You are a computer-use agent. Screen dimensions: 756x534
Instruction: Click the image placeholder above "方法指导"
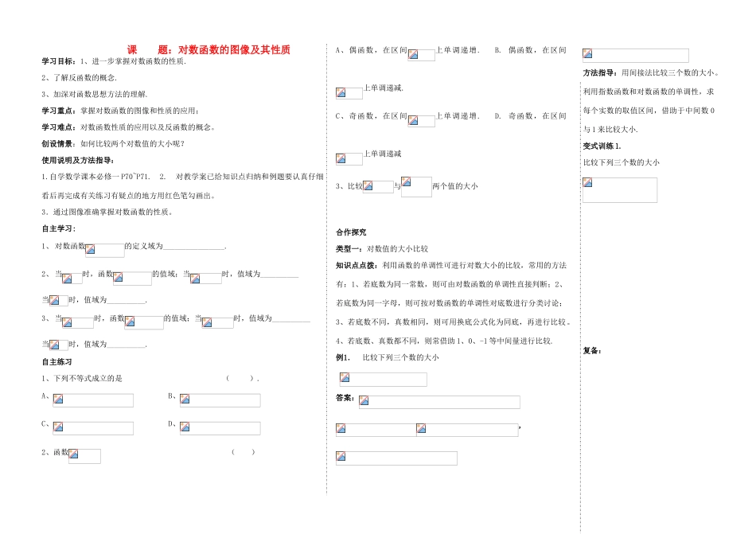636,56
